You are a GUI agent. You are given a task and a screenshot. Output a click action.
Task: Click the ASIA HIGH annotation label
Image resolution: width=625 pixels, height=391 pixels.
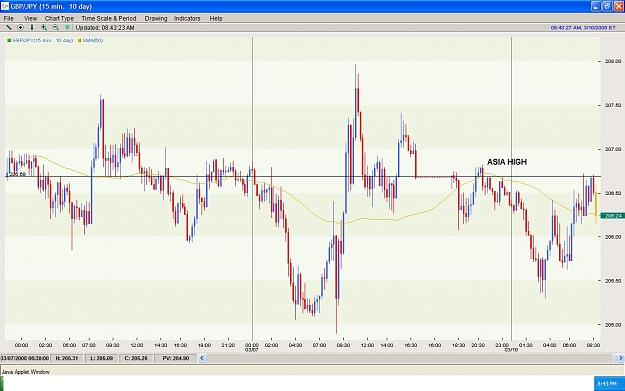point(507,162)
